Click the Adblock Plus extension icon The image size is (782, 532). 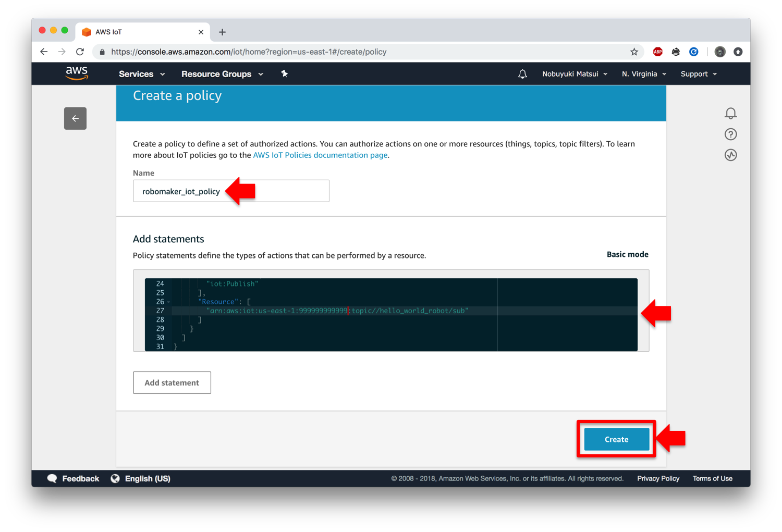tap(658, 52)
